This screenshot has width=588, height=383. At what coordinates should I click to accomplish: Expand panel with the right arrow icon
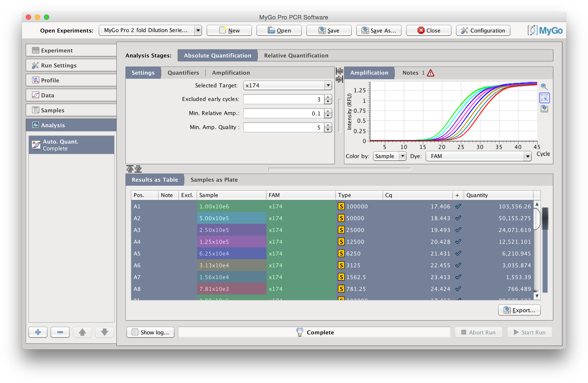[340, 79]
